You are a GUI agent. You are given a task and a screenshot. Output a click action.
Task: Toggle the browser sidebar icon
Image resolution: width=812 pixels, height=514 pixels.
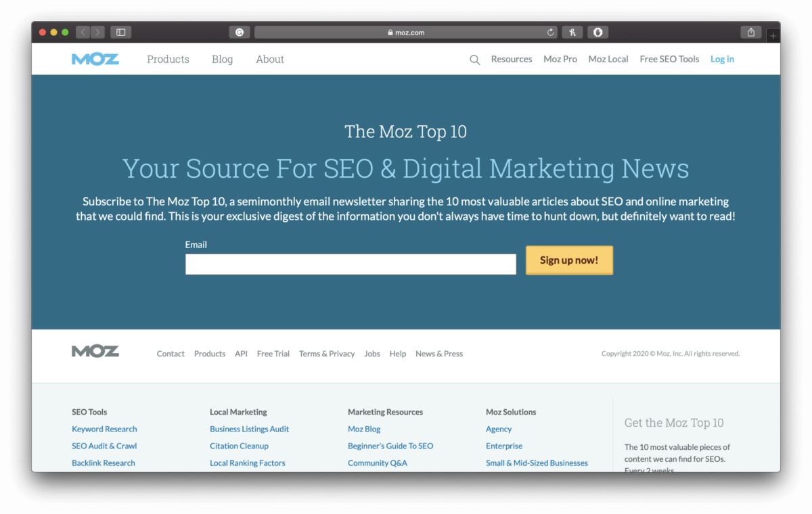[x=120, y=31]
